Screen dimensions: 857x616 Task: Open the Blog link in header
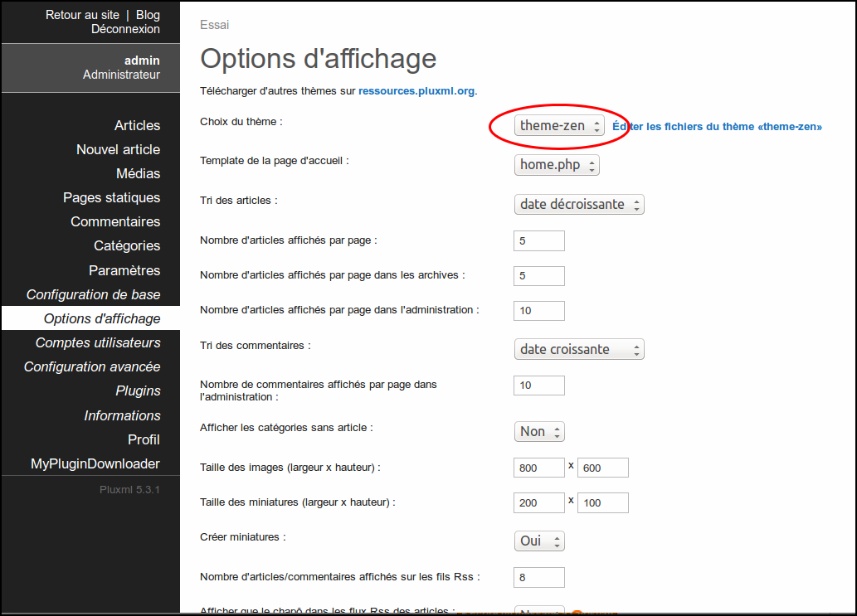click(x=148, y=15)
